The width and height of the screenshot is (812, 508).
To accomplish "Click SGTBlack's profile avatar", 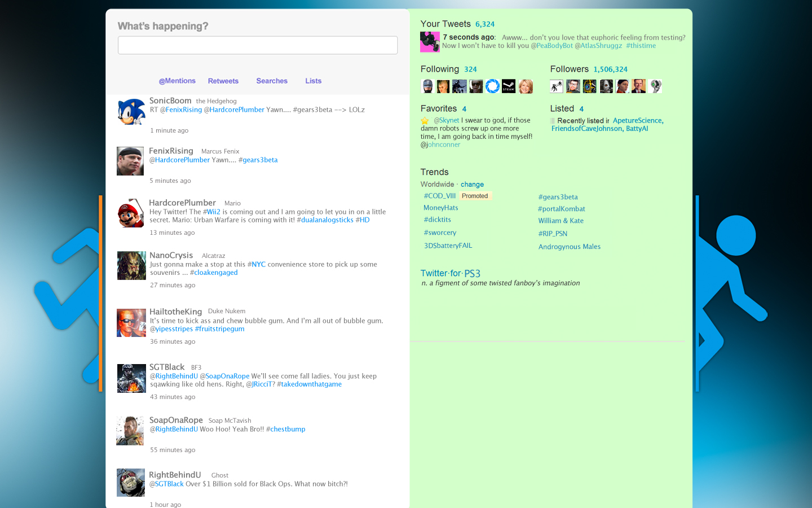I will click(x=131, y=378).
